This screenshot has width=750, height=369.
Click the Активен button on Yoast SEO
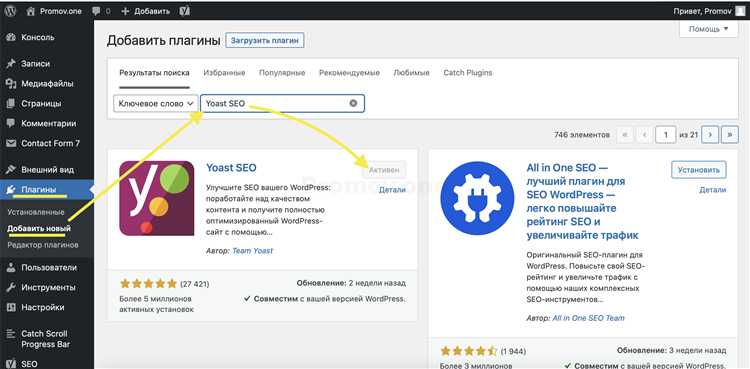(384, 170)
